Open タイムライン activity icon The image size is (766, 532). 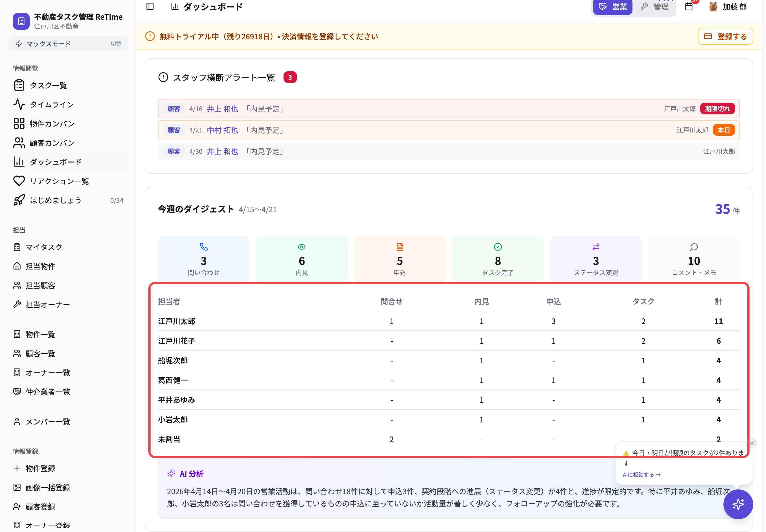[x=19, y=104]
